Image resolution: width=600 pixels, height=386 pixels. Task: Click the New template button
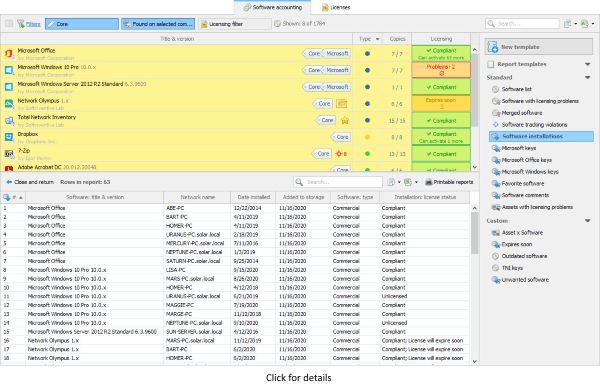[x=539, y=47]
